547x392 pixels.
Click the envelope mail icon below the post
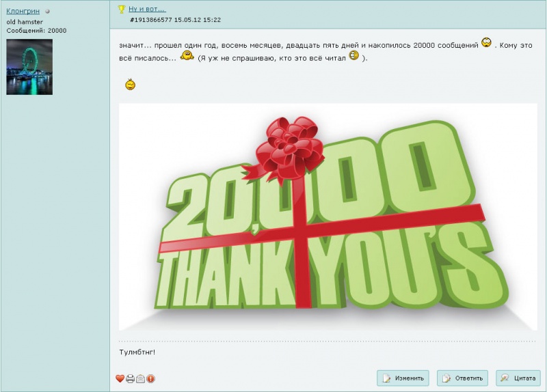click(140, 378)
